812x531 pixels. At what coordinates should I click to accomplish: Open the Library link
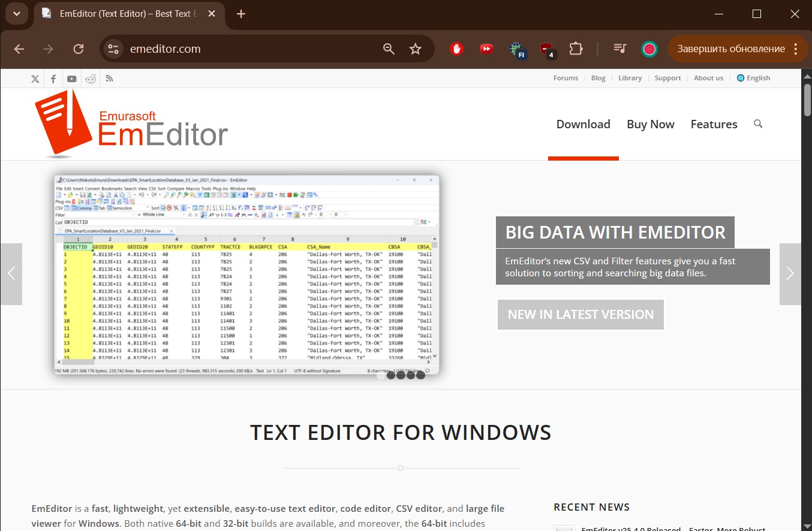[630, 78]
